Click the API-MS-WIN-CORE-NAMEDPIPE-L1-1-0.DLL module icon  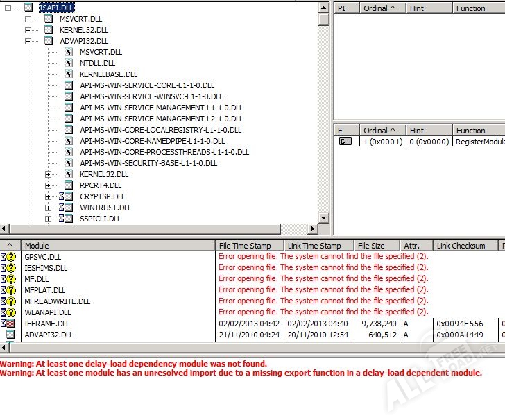pyautogui.click(x=69, y=141)
